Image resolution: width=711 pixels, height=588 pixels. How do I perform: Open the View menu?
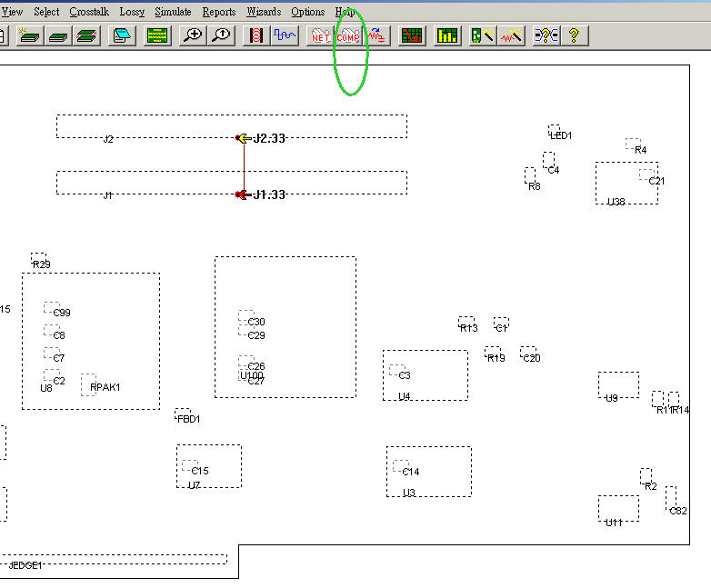point(12,12)
